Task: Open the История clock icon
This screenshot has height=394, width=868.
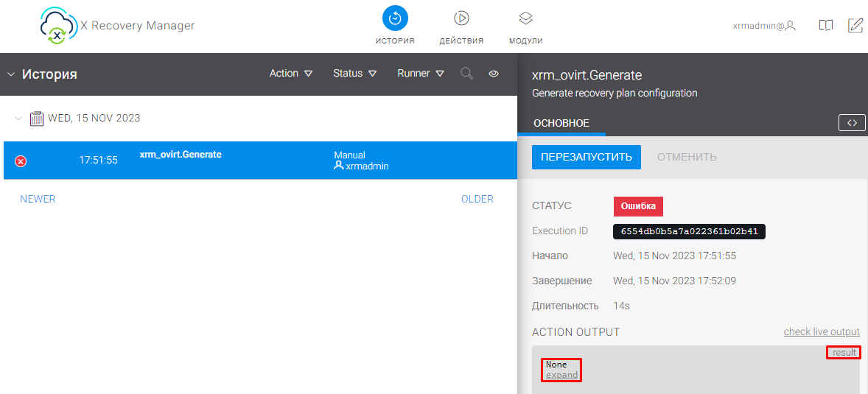Action: point(395,18)
